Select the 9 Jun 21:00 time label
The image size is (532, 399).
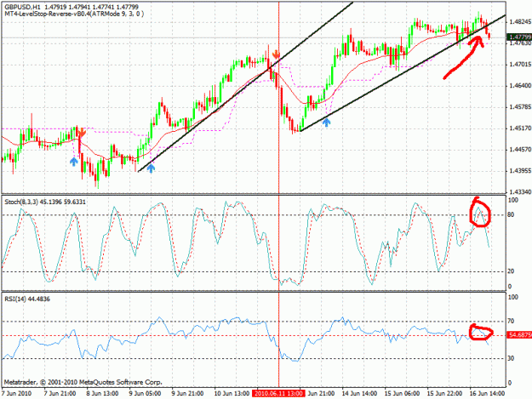187,394
